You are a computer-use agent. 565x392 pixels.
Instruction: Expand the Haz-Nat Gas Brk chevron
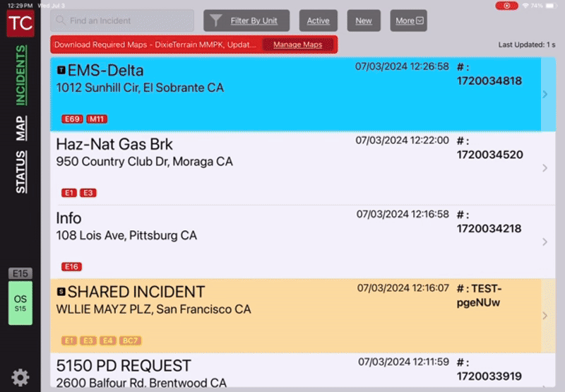coord(545,168)
